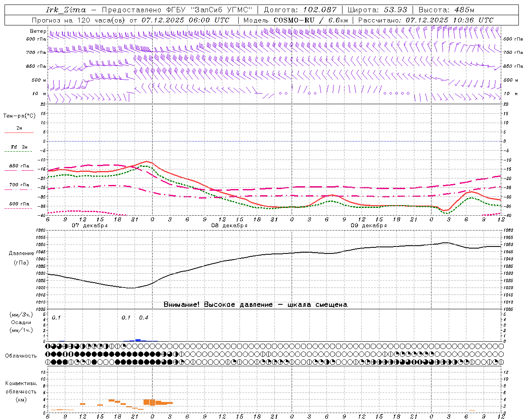Click the forecast start time 07.12.2025 06:00 UTC
Screen dimensions: 525x420
tap(185, 20)
